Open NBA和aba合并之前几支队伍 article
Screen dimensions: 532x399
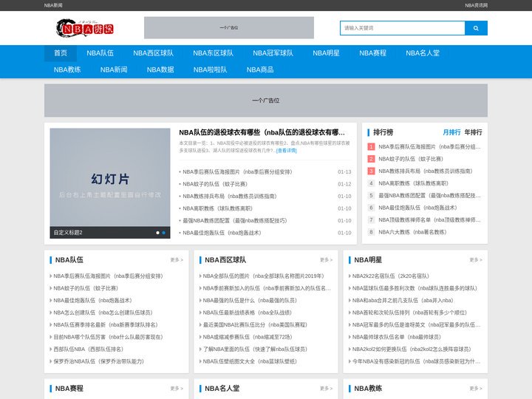tap(403, 301)
